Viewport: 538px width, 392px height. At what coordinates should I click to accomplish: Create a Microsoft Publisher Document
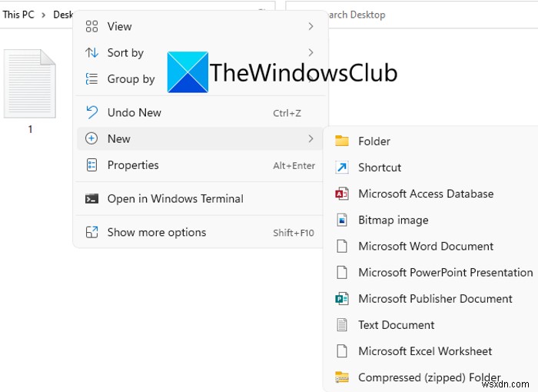432,299
